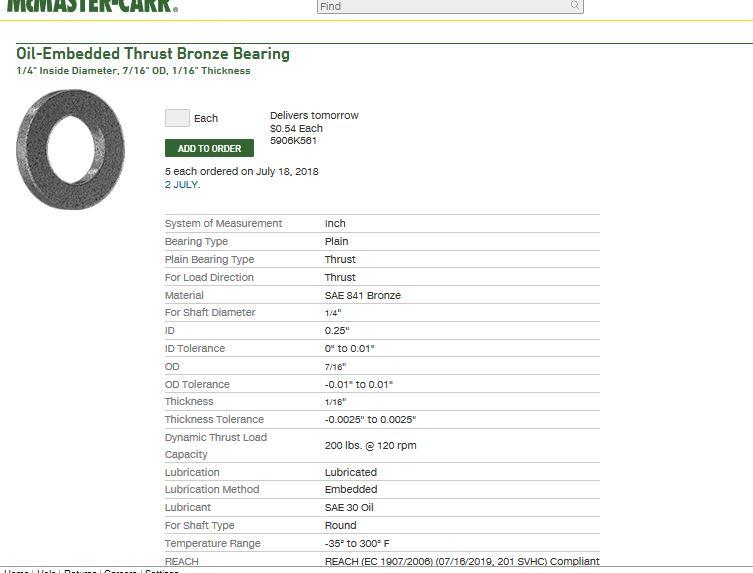Image resolution: width=753 pixels, height=573 pixels.
Task: Click the ADD TO ORDER button
Action: coord(209,148)
